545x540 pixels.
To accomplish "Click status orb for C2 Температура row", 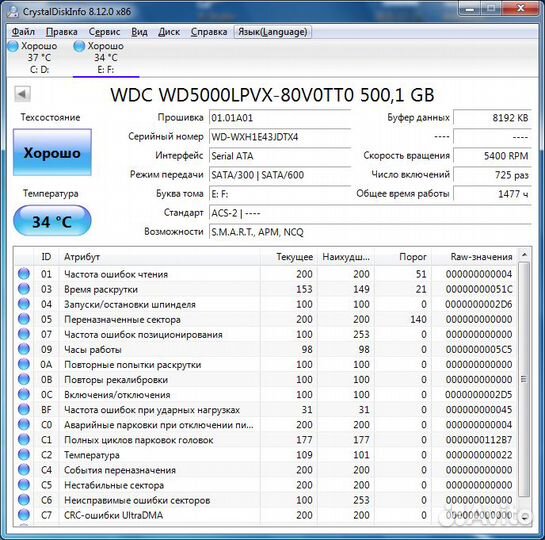I will 24,455.
